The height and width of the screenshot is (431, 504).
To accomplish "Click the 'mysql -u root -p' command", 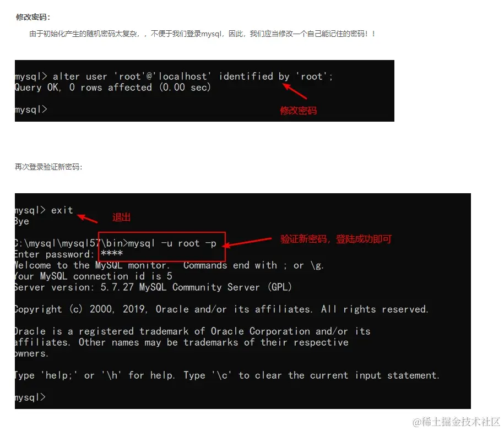I will point(172,243).
